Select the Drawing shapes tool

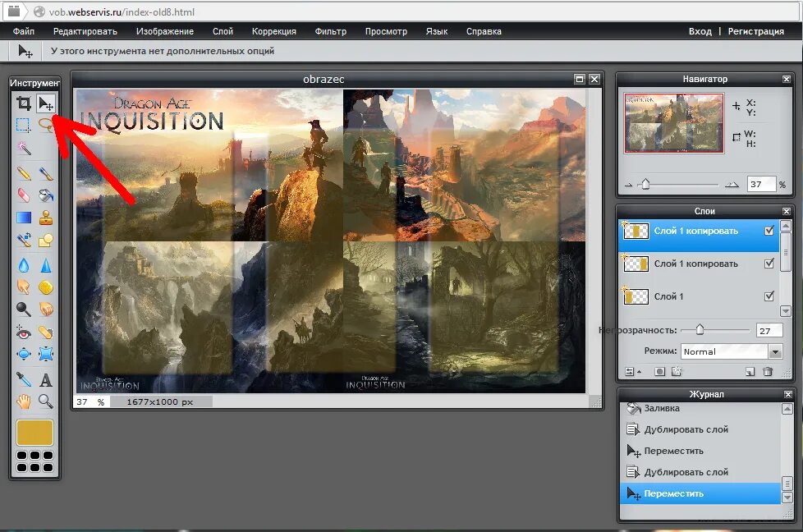click(x=46, y=240)
